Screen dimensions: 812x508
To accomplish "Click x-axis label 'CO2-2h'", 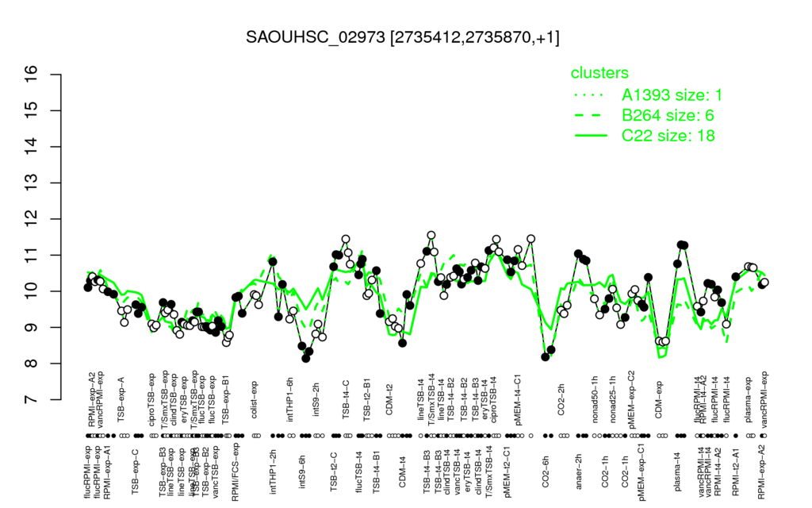I will tap(561, 401).
